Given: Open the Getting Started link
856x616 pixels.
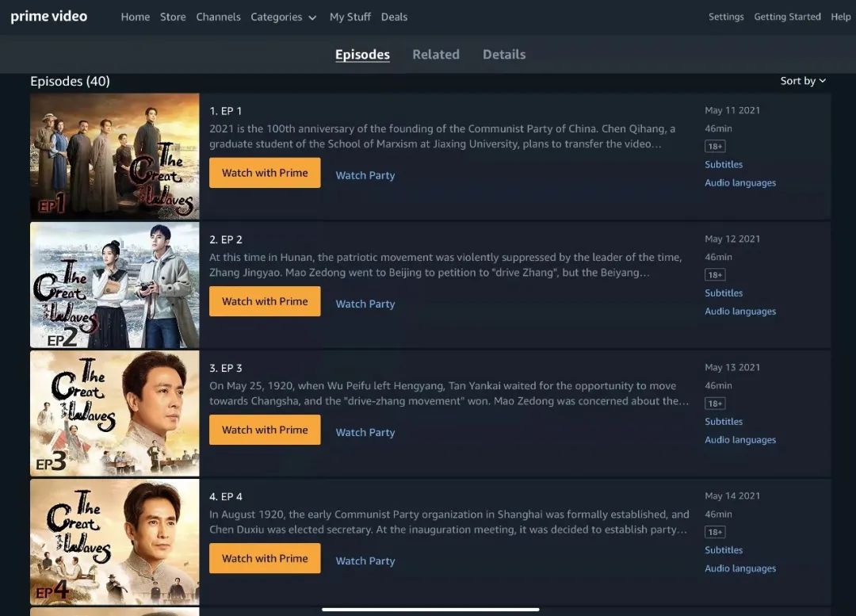Looking at the screenshot, I should 787,17.
